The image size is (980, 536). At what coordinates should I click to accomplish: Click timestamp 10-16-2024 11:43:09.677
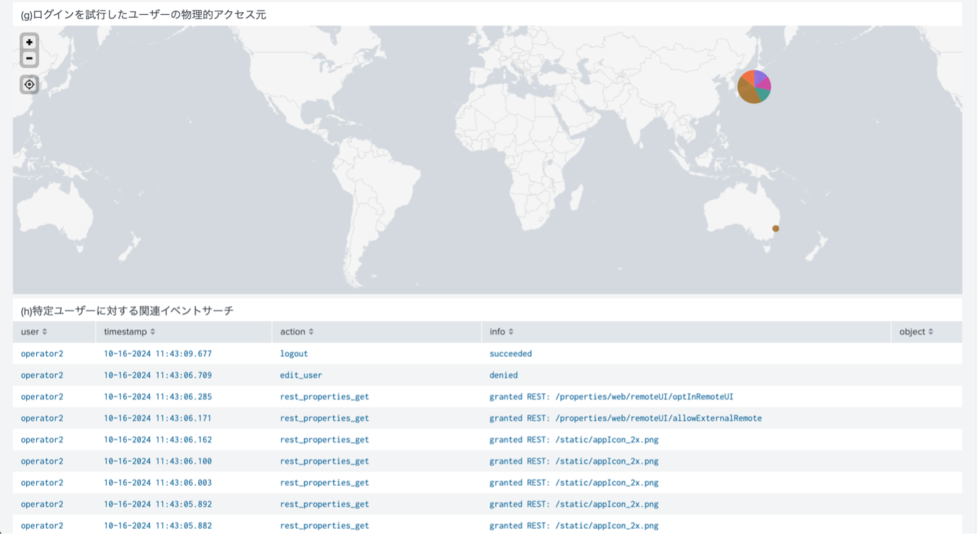click(158, 353)
